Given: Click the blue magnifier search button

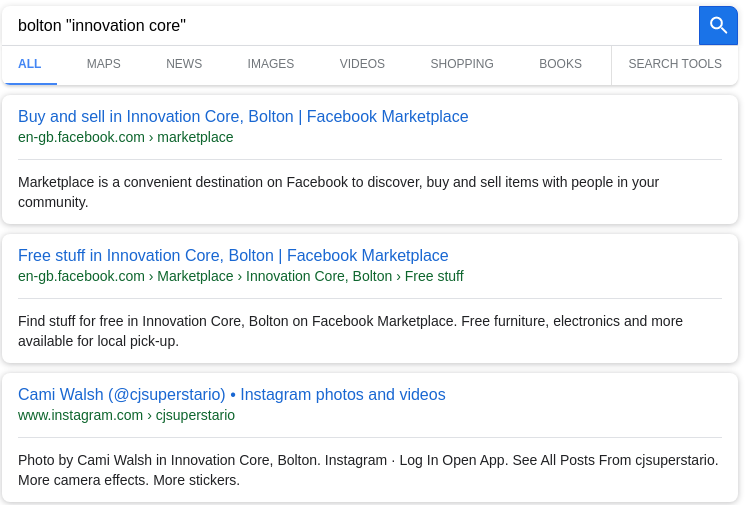Looking at the screenshot, I should click(x=718, y=26).
